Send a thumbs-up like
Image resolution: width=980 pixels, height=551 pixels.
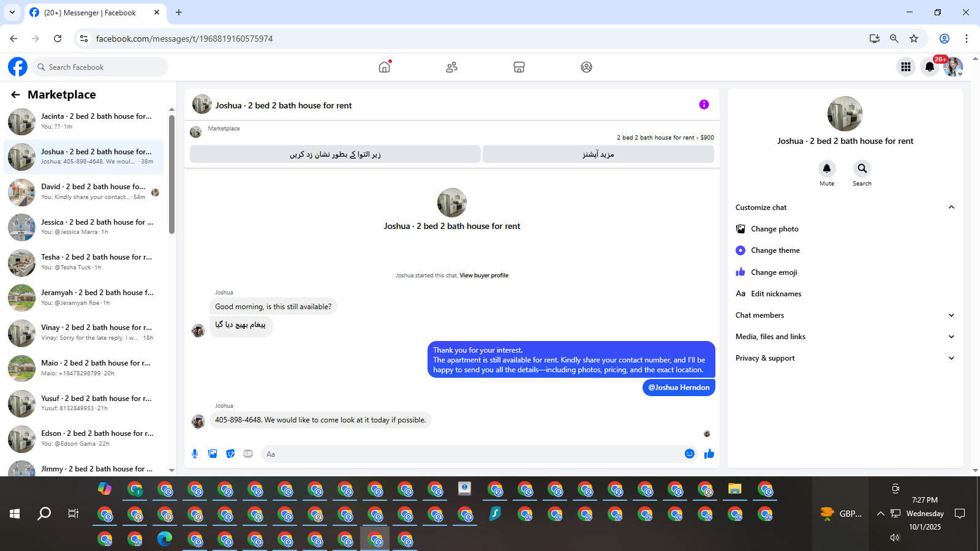point(709,454)
